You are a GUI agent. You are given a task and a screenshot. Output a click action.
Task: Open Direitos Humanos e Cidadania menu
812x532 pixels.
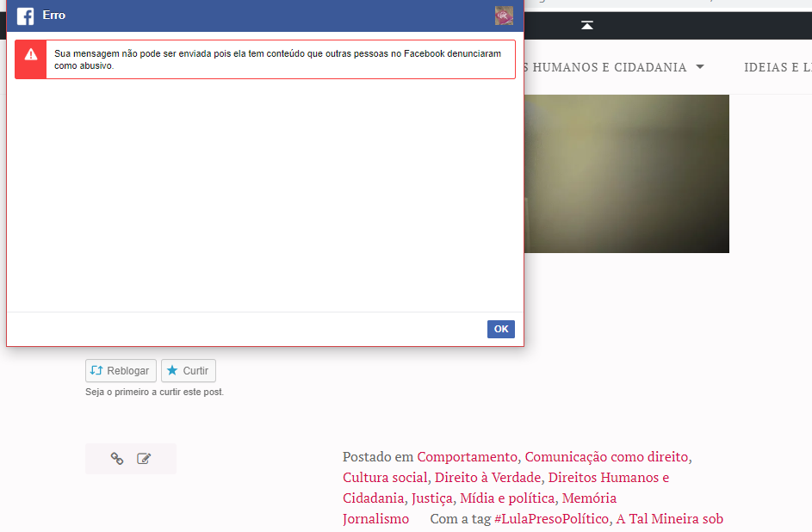[x=607, y=67]
